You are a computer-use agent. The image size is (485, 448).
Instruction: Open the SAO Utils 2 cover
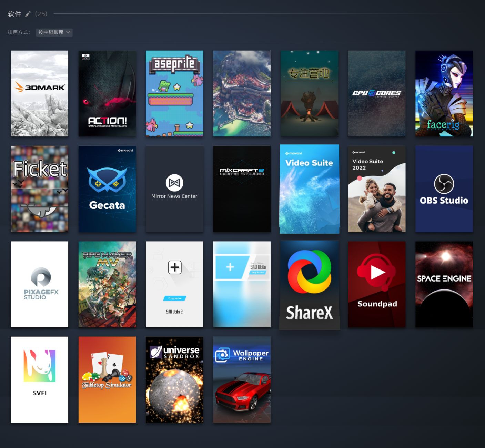174,284
